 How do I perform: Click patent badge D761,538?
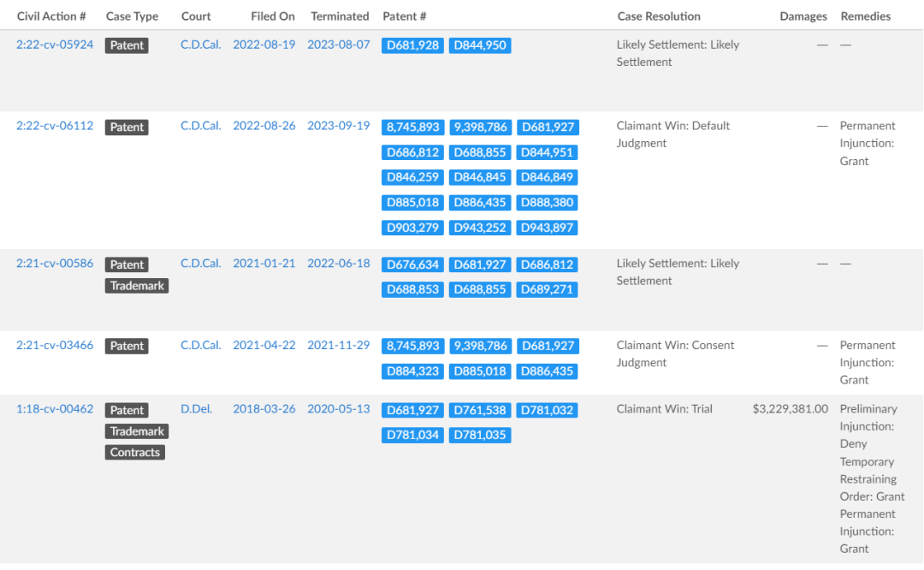point(480,410)
